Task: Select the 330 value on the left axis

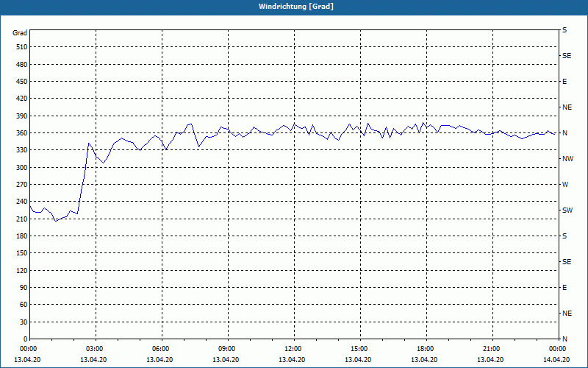Action: pyautogui.click(x=21, y=150)
